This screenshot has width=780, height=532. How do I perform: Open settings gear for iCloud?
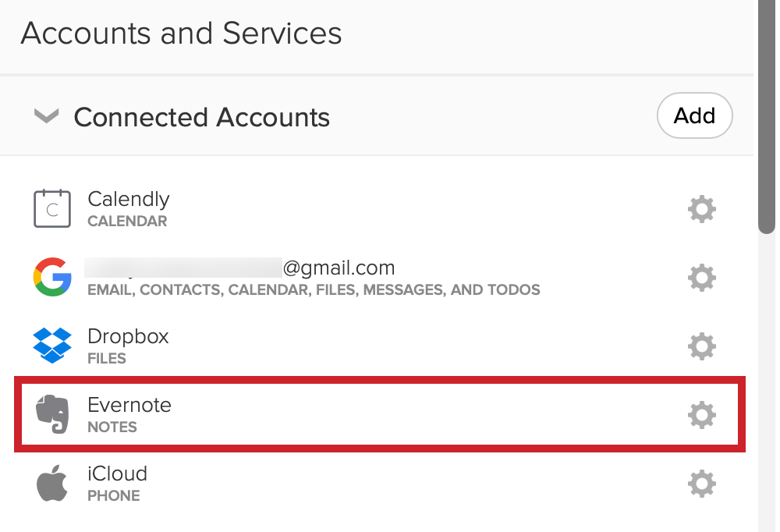tap(702, 484)
